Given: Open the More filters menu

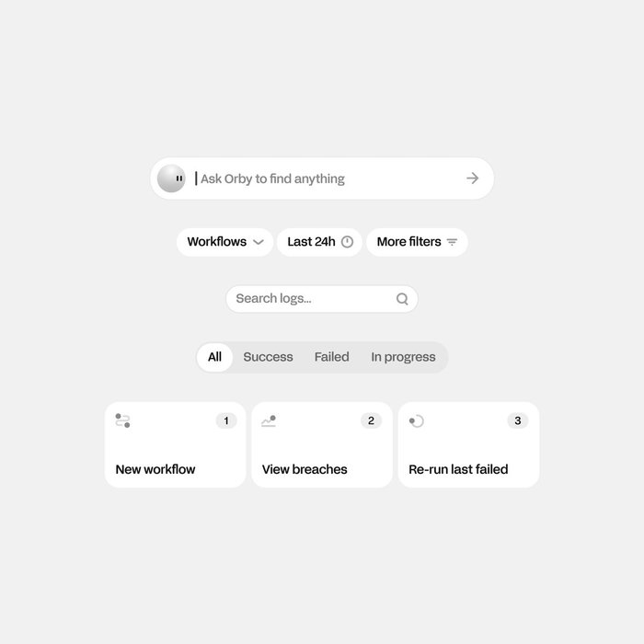Looking at the screenshot, I should 417,242.
